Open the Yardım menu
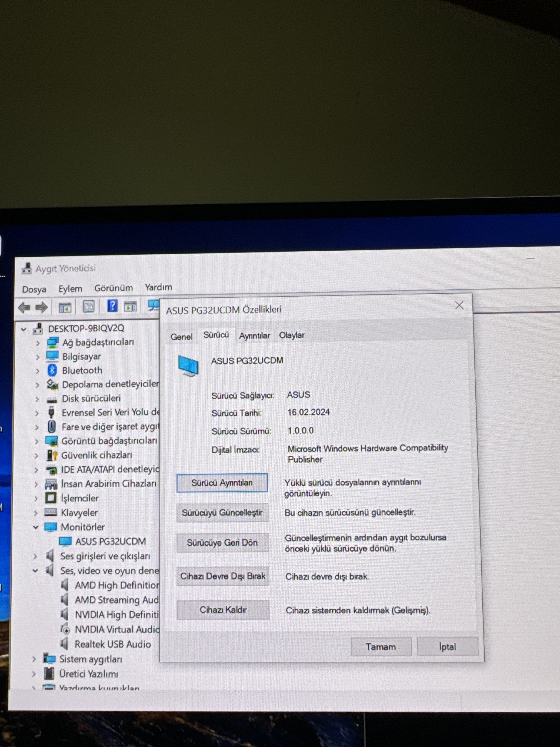Image resolution: width=560 pixels, height=747 pixels. pos(159,287)
